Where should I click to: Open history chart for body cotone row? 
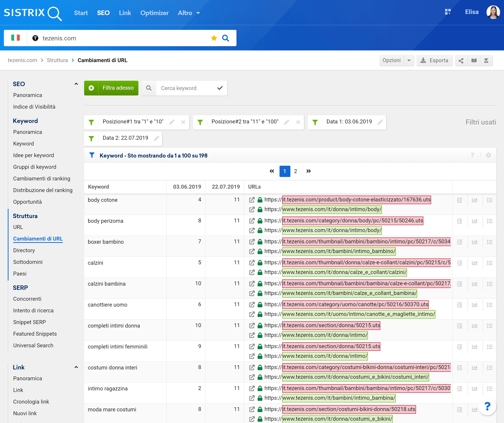click(x=475, y=200)
